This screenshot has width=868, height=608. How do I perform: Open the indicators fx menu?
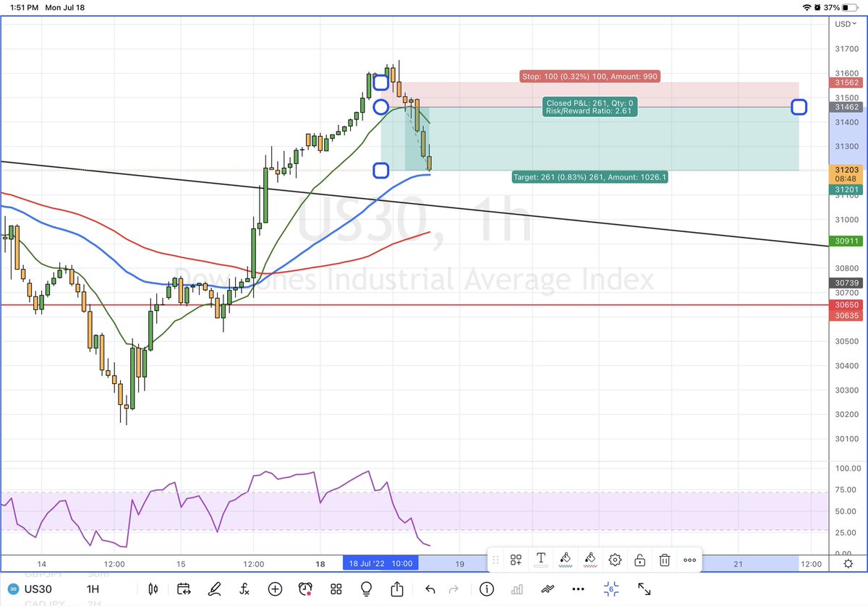244,589
